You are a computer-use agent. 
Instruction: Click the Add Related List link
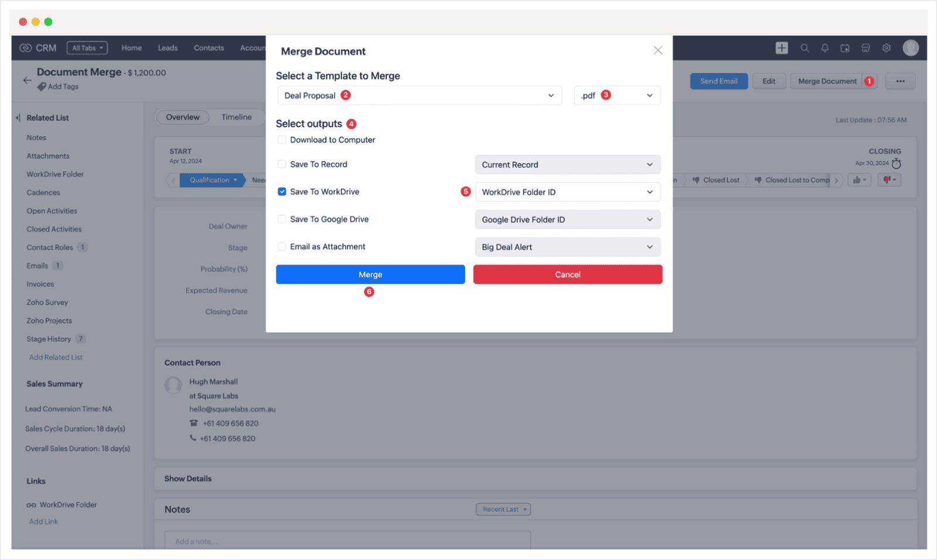(56, 358)
